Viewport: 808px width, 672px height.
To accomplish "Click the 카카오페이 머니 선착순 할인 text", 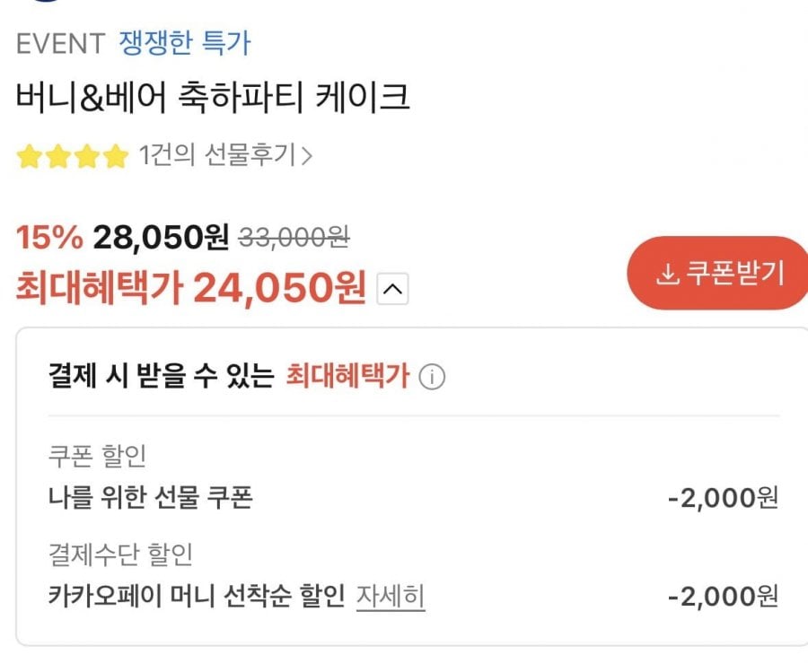I will tap(197, 596).
